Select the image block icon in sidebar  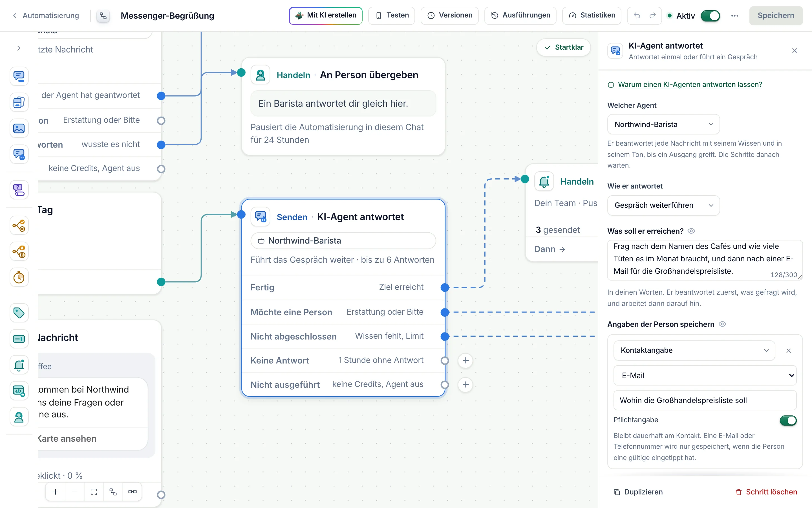19,128
